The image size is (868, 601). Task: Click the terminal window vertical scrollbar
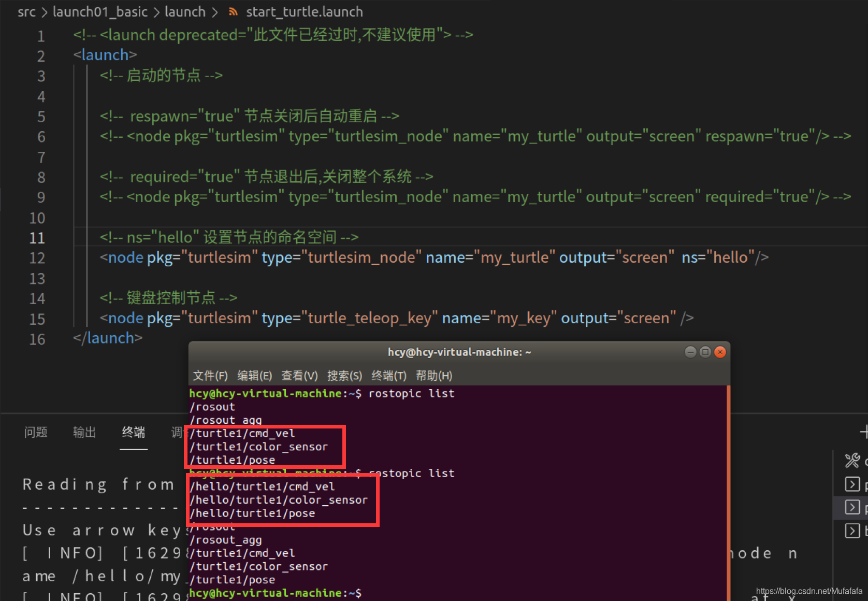coord(729,492)
